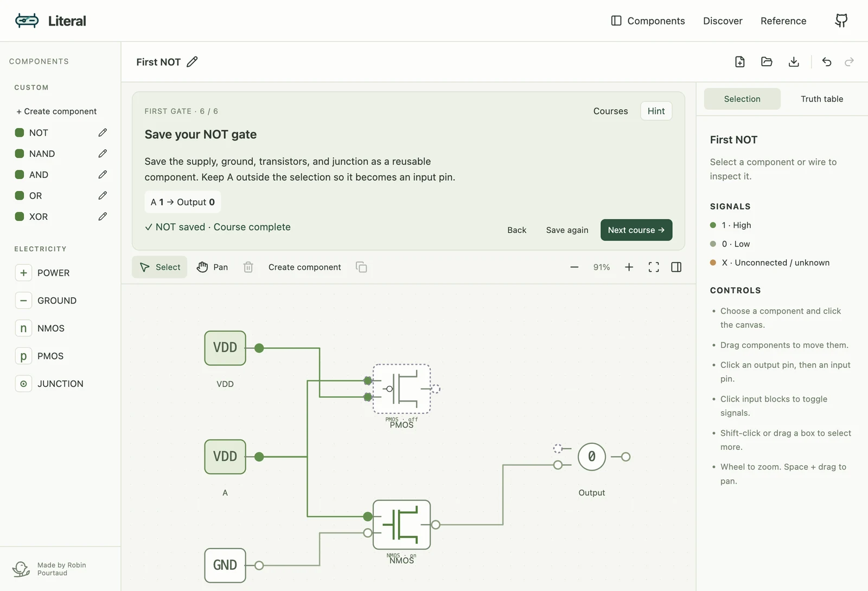
Task: Zoom in with the plus icon
Action: [629, 267]
